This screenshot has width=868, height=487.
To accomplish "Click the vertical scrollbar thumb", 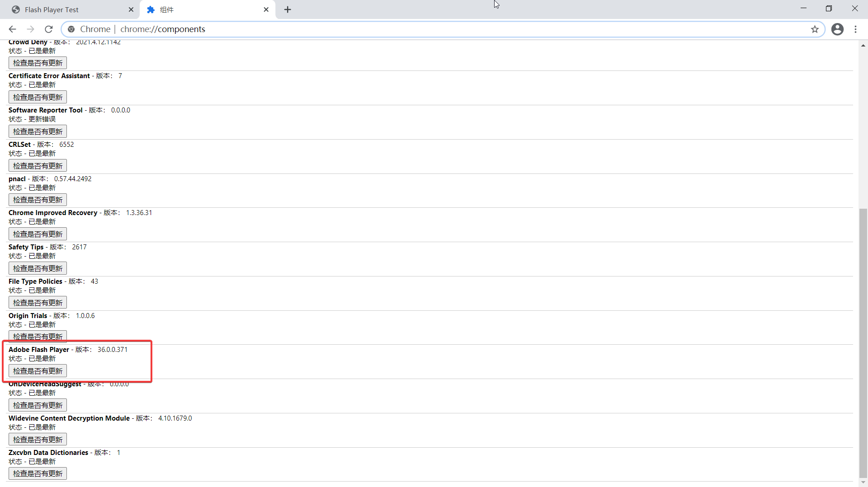I will (863, 342).
